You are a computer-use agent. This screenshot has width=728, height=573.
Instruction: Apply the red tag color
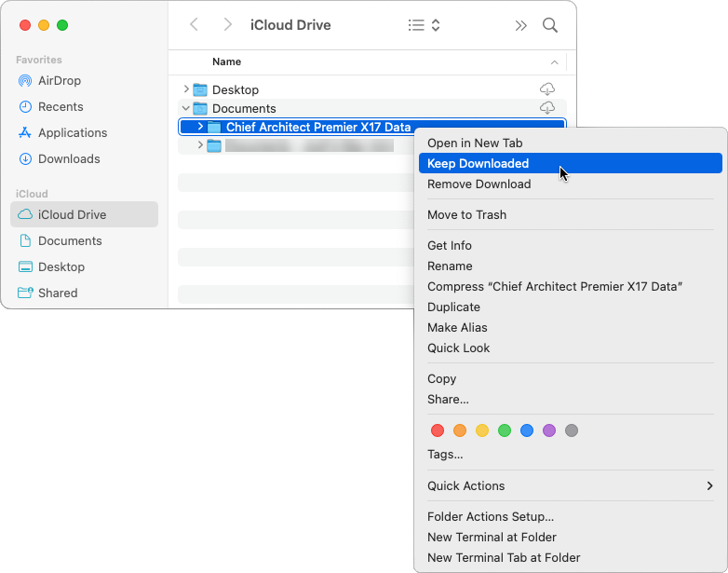[438, 430]
